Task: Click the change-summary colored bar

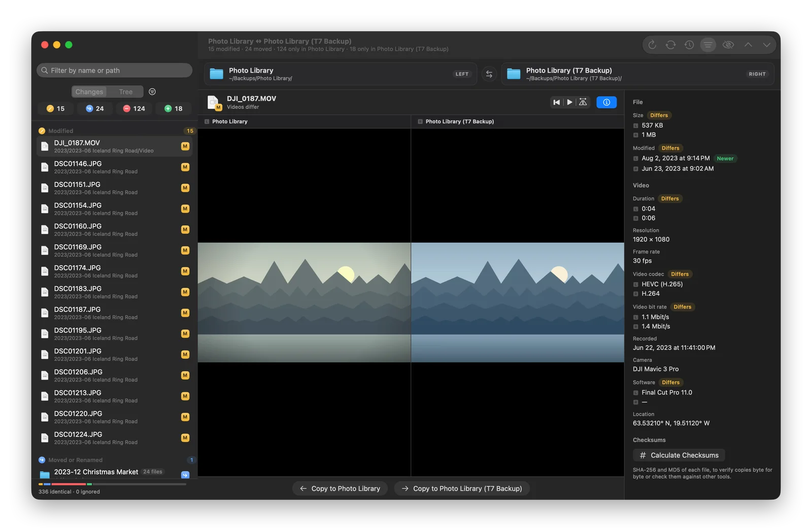Action: pos(112,484)
